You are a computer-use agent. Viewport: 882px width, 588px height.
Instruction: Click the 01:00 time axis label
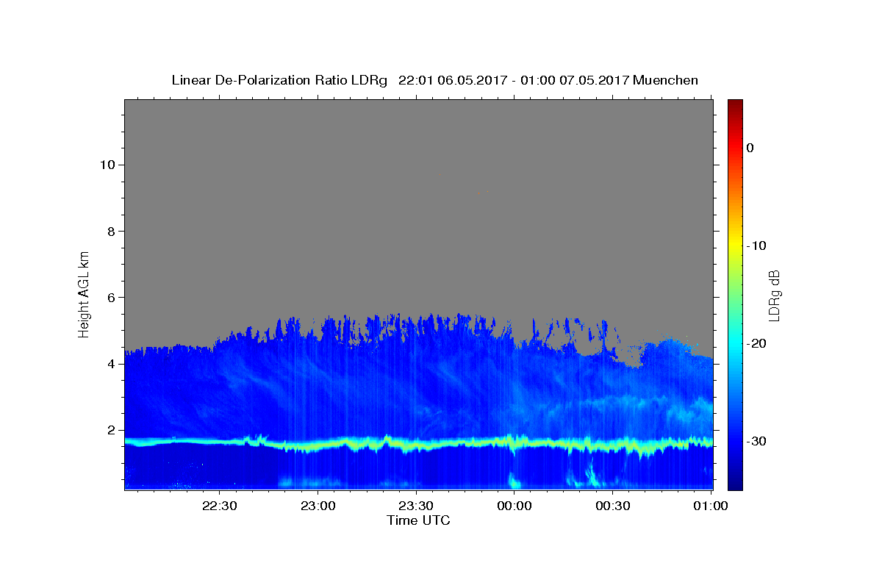coord(711,506)
